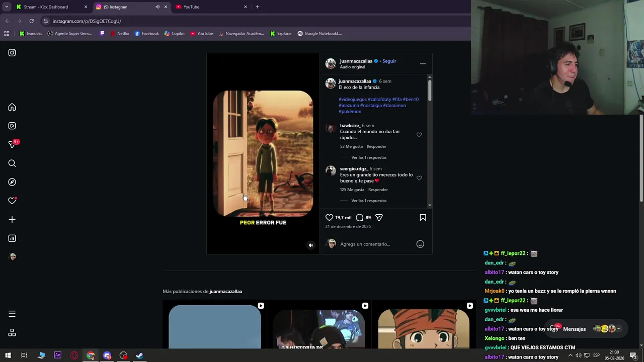644x362 pixels.
Task: Open the #nostalgia hashtag
Action: (371, 105)
